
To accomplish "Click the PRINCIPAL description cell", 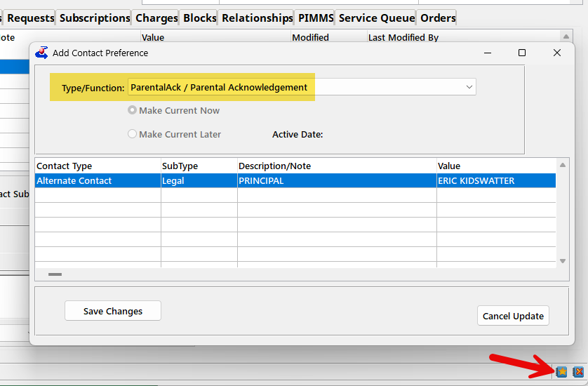I will tap(337, 180).
